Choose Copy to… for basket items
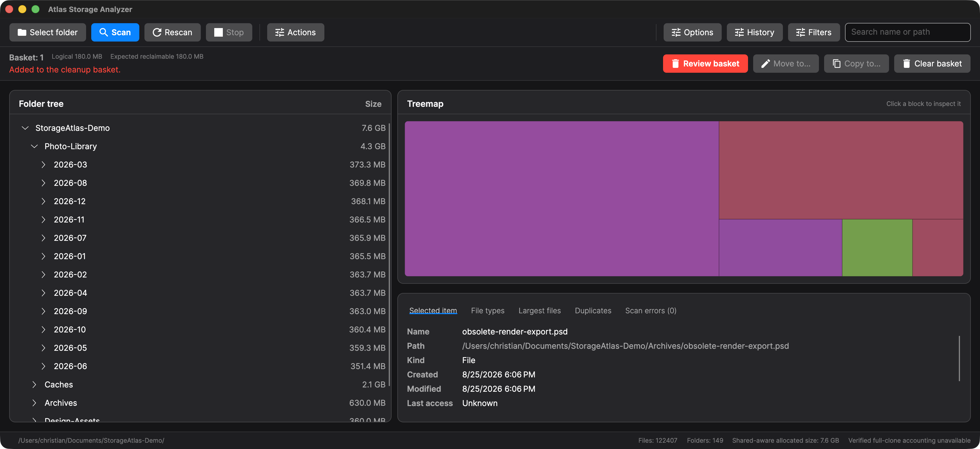 pos(856,64)
